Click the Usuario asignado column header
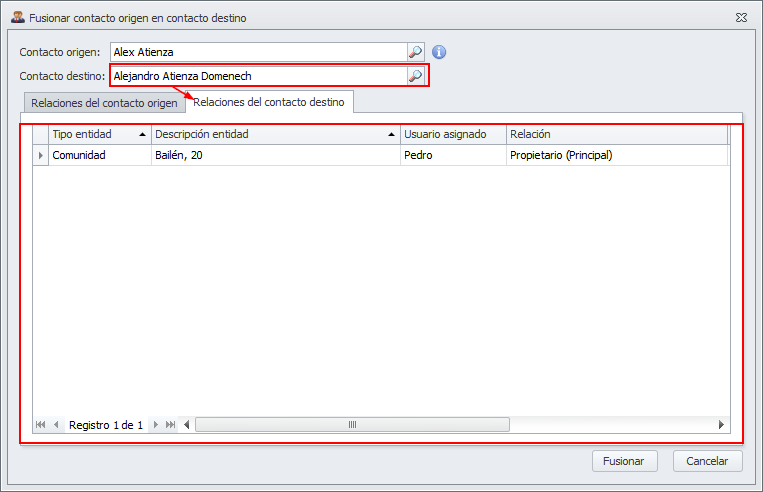This screenshot has height=492, width=763. click(452, 134)
